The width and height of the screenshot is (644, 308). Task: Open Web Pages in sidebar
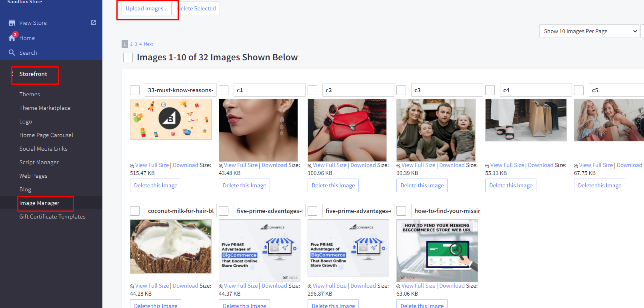[x=33, y=176]
